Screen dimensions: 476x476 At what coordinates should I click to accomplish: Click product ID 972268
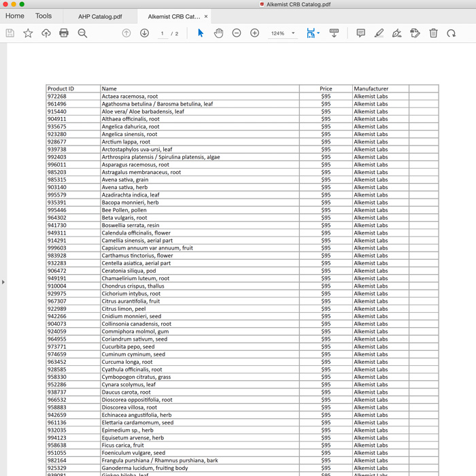coord(56,97)
